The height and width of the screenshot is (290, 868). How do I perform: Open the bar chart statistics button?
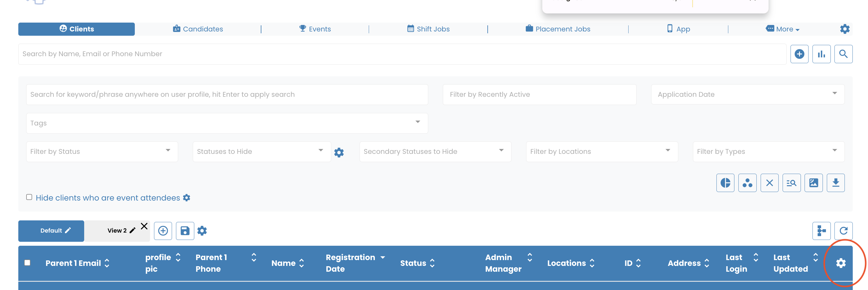821,54
